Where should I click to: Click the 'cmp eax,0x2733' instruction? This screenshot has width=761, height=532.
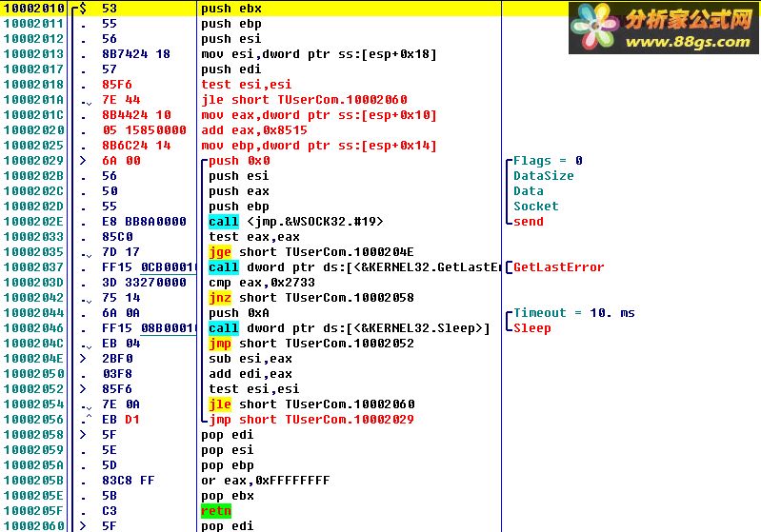(262, 283)
